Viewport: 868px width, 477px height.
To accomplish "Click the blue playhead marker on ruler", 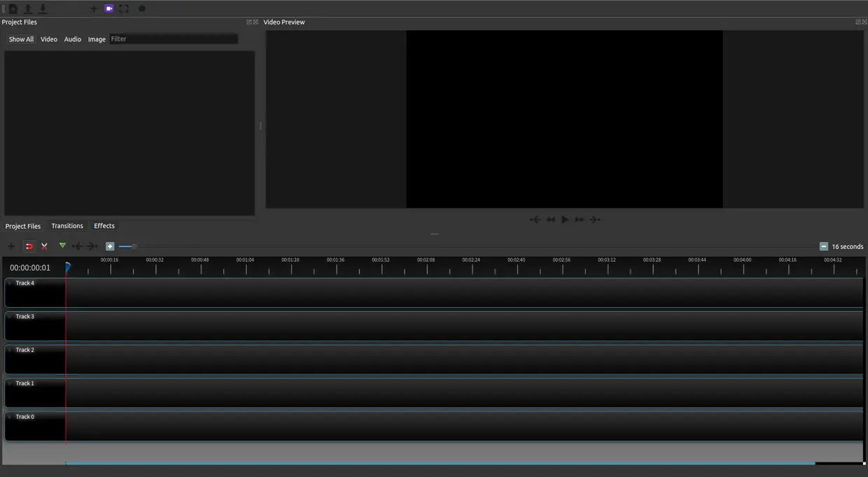I will (x=68, y=266).
